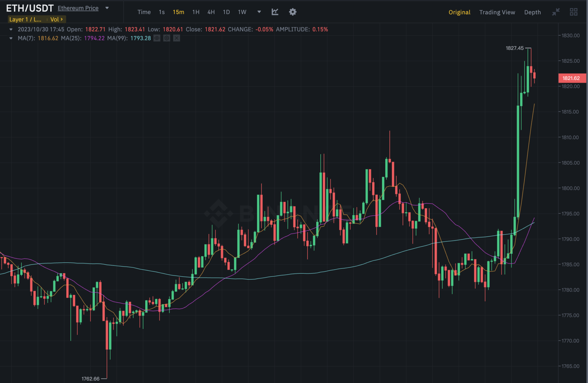Switch to Trading View tab
The width and height of the screenshot is (588, 383).
[x=497, y=12]
